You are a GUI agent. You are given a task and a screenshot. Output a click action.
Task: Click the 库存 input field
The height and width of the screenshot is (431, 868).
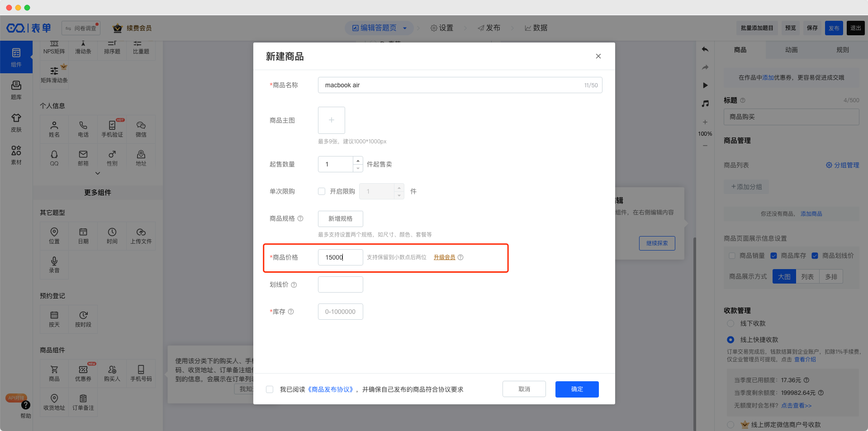(x=340, y=312)
